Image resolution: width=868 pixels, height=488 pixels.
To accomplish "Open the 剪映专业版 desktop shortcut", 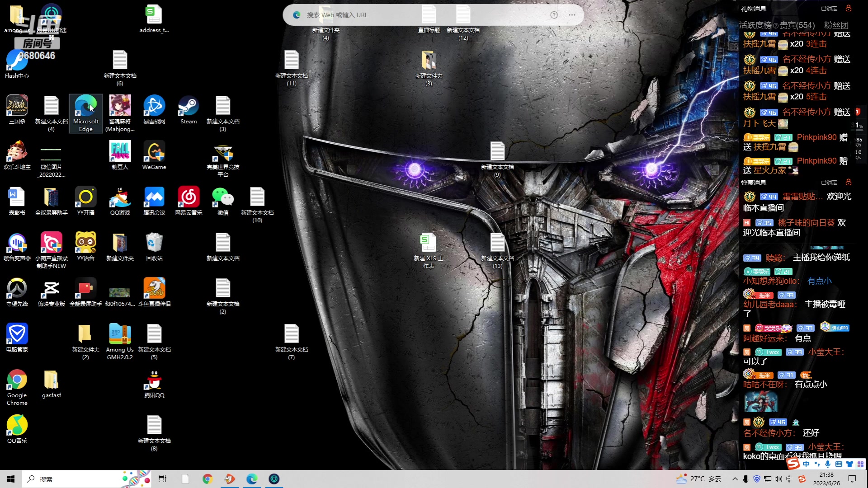I will coord(52,292).
